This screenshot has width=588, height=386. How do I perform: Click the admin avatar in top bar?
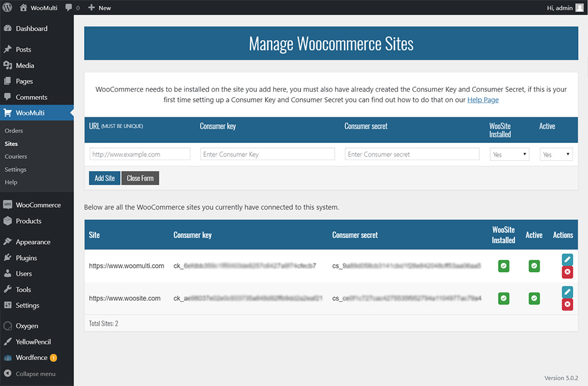point(580,8)
